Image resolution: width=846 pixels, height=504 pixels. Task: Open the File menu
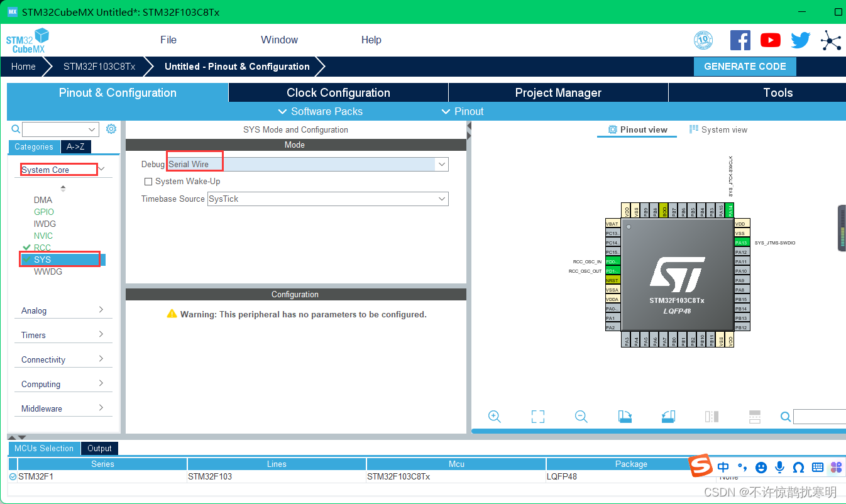pos(168,40)
